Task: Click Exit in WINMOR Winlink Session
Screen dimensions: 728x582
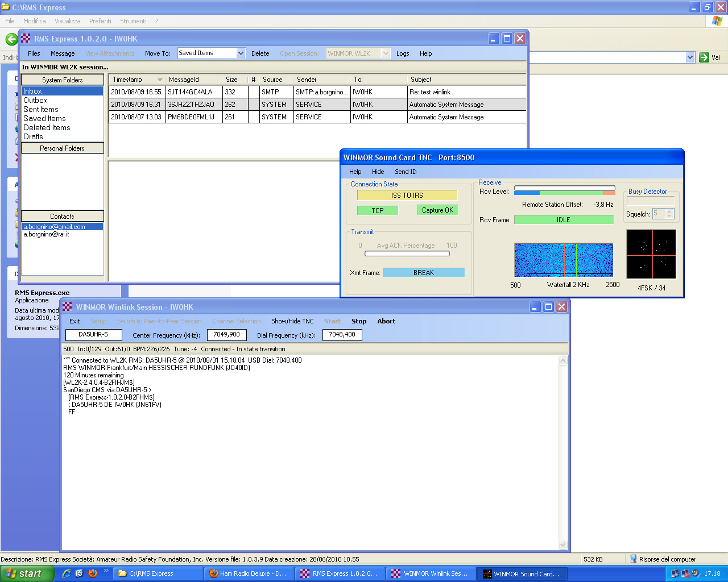Action: [75, 321]
